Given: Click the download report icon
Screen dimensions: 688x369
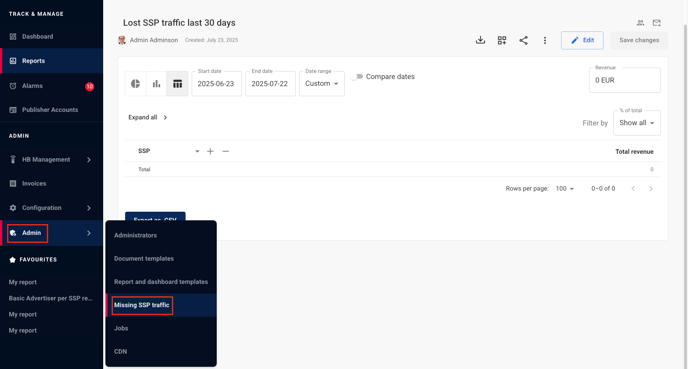Looking at the screenshot, I should click(480, 40).
